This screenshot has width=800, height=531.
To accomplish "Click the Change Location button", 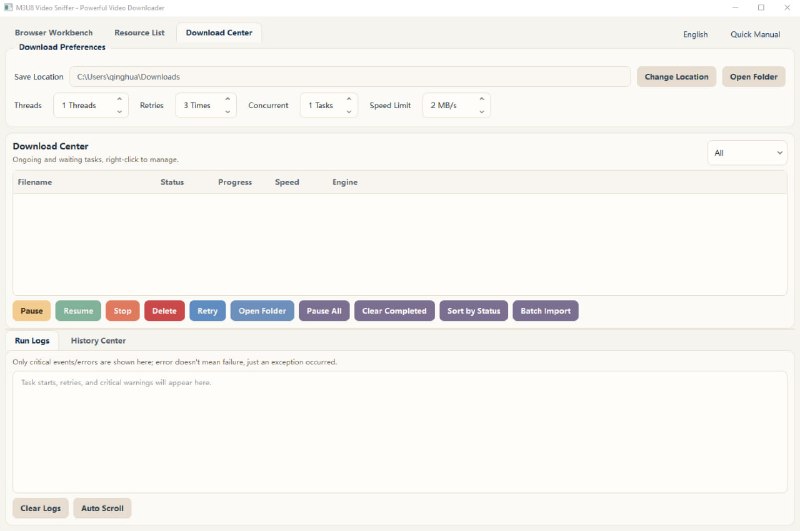I will pyautogui.click(x=676, y=77).
